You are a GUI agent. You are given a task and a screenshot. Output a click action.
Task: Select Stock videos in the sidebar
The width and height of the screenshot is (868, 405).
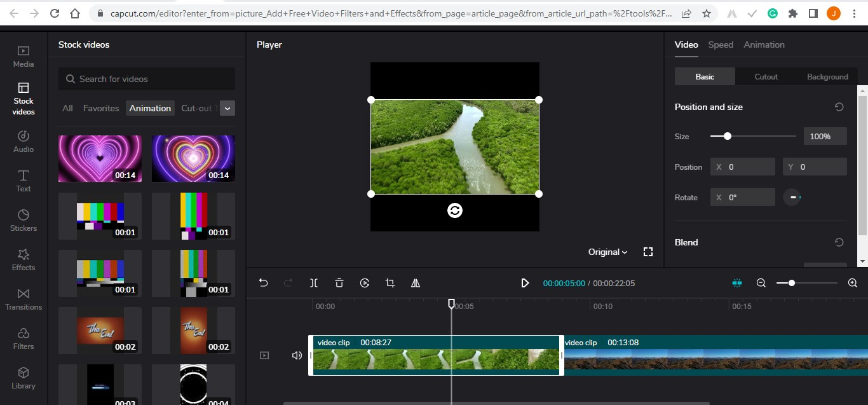(24, 99)
